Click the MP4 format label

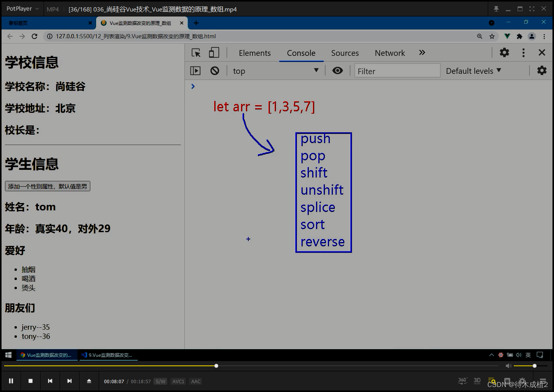[x=53, y=9]
